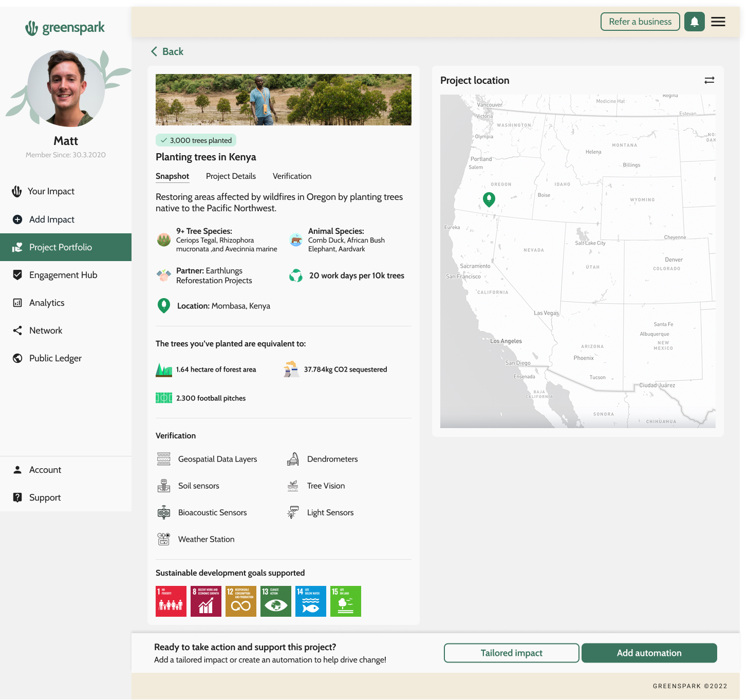The width and height of the screenshot is (748, 700).
Task: Click the Kenya project banner image
Action: coord(284,100)
